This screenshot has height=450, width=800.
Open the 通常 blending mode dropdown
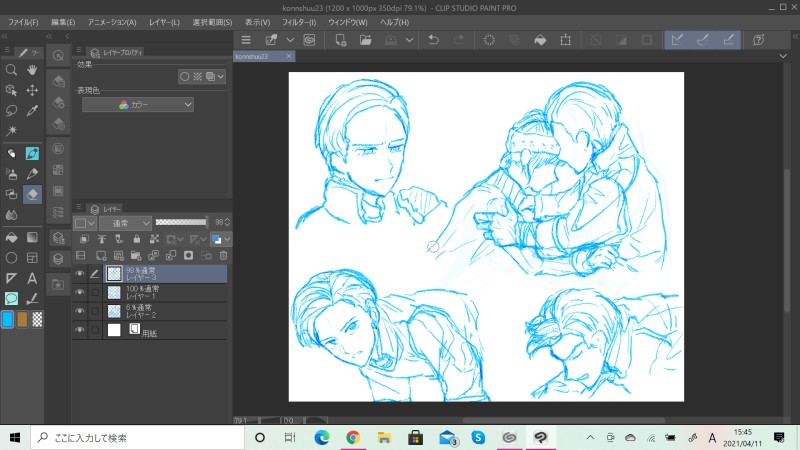point(126,222)
